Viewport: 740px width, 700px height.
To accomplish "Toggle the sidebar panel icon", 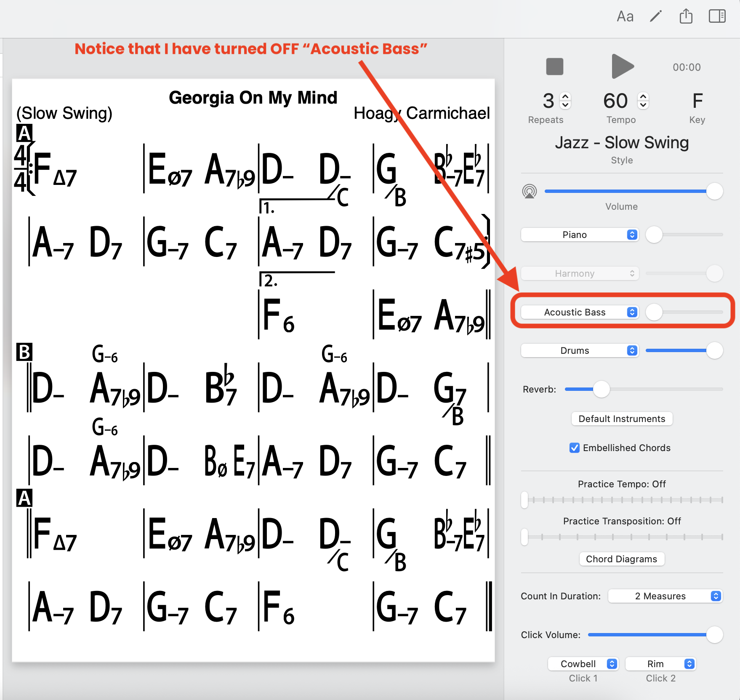I will point(717,17).
